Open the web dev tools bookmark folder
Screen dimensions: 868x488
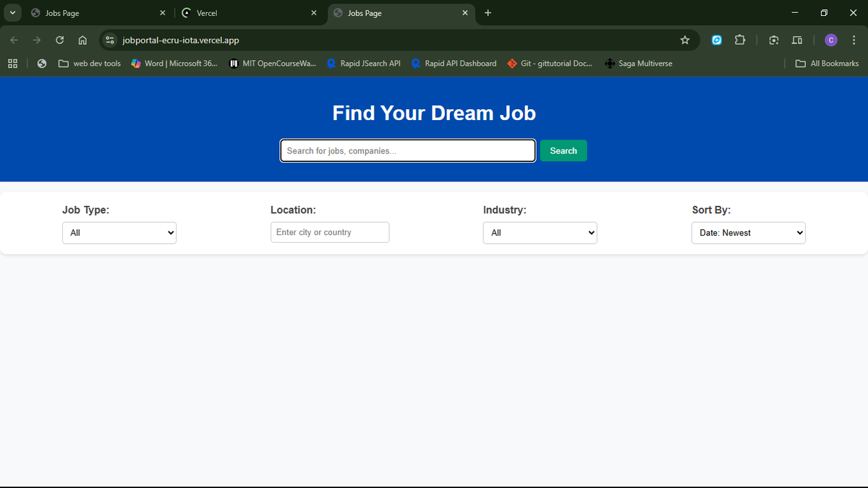[x=90, y=64]
